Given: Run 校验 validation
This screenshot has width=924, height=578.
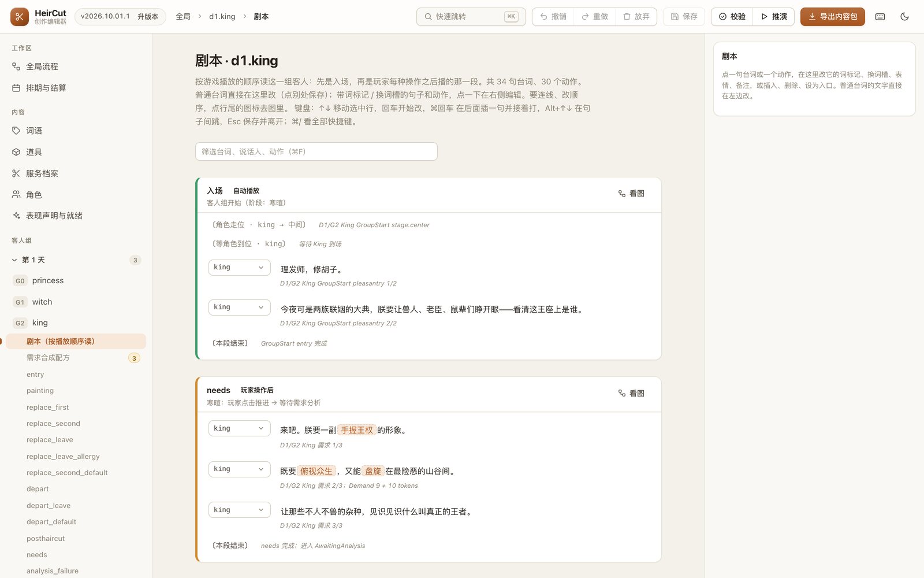Looking at the screenshot, I should point(732,17).
